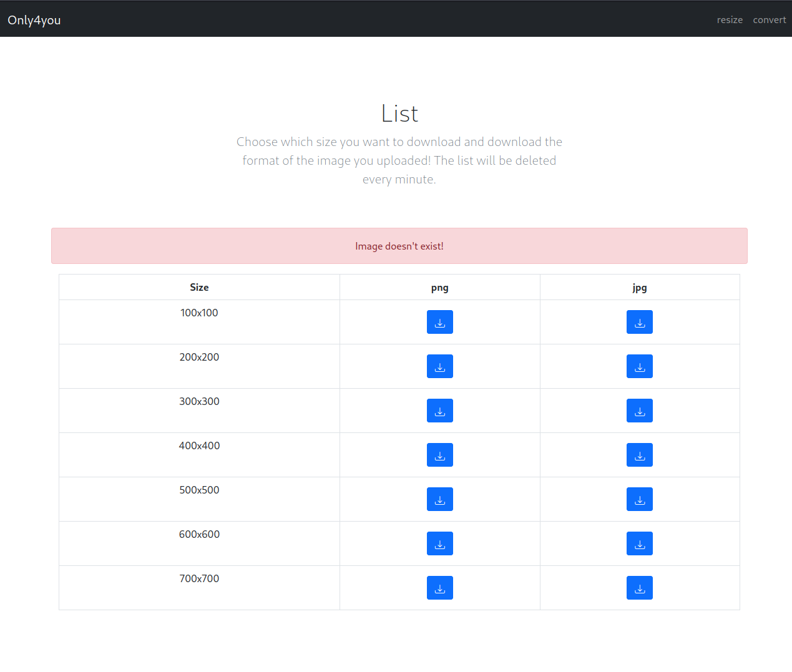The image size is (792, 672).
Task: Click the '600x600' size cell
Action: click(199, 543)
